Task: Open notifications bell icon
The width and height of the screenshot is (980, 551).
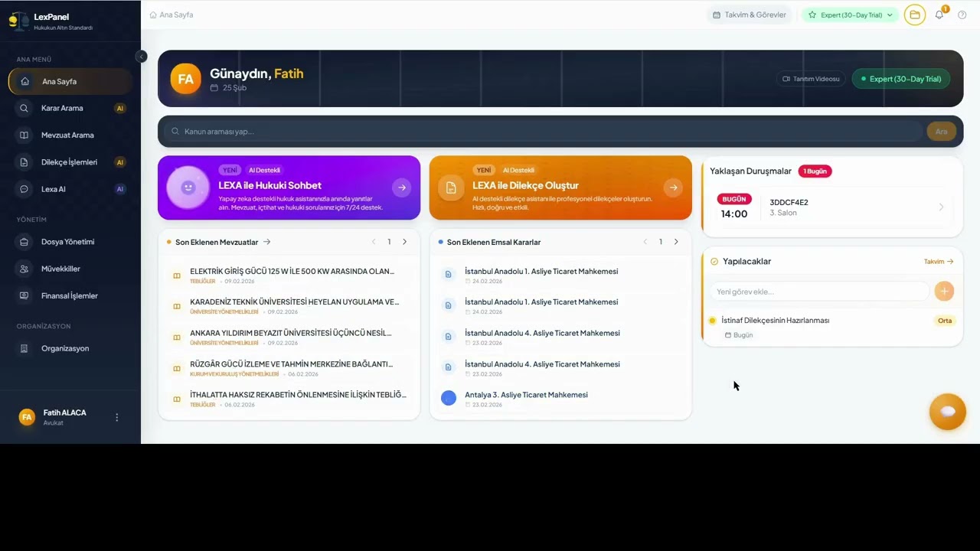Action: [x=939, y=15]
